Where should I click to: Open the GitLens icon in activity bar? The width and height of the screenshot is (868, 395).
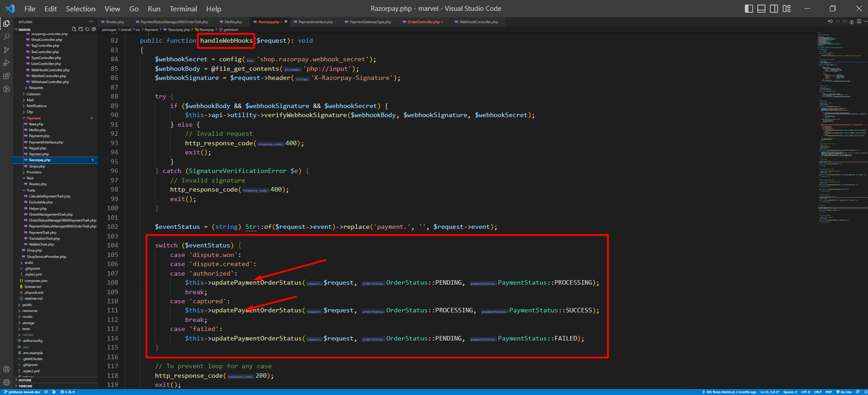pyautogui.click(x=6, y=89)
